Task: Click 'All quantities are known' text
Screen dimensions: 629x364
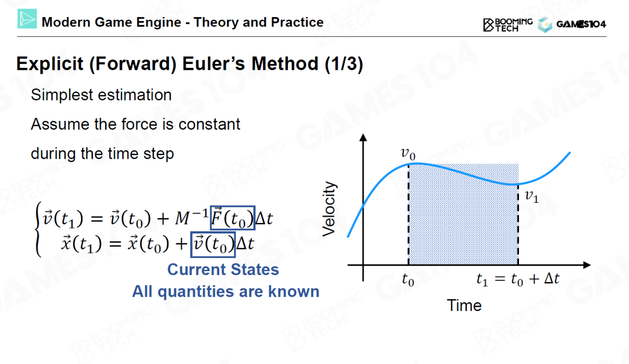Action: (226, 291)
